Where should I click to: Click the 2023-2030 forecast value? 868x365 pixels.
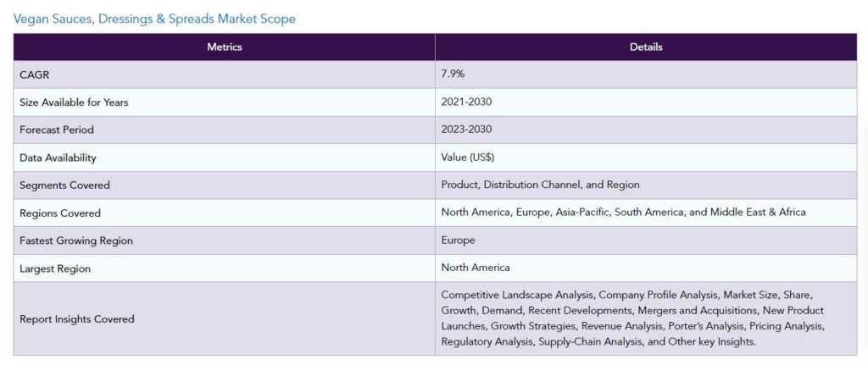(x=466, y=130)
